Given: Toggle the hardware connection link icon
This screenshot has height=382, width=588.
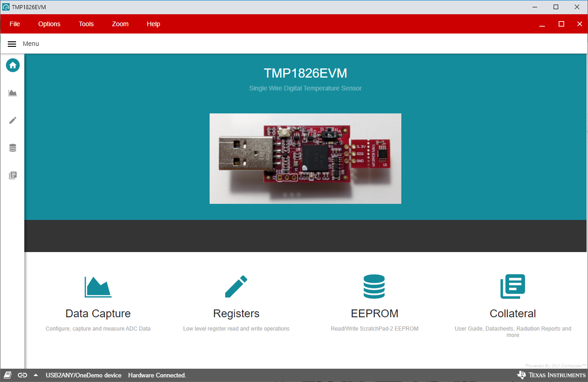Looking at the screenshot, I should click(x=22, y=375).
